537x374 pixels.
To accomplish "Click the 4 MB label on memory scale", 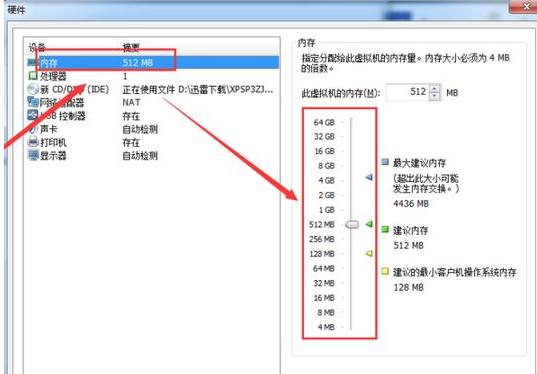I will (326, 327).
